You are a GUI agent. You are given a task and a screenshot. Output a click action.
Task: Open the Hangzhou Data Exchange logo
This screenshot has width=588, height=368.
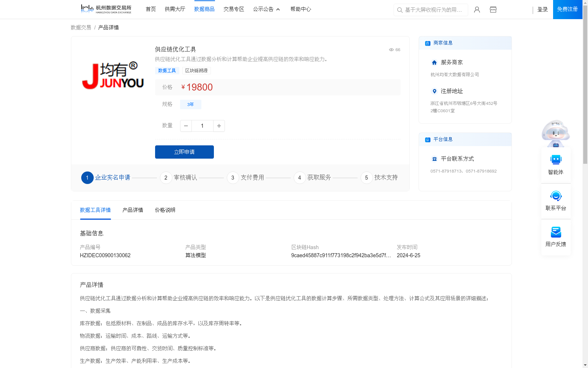coord(106,9)
